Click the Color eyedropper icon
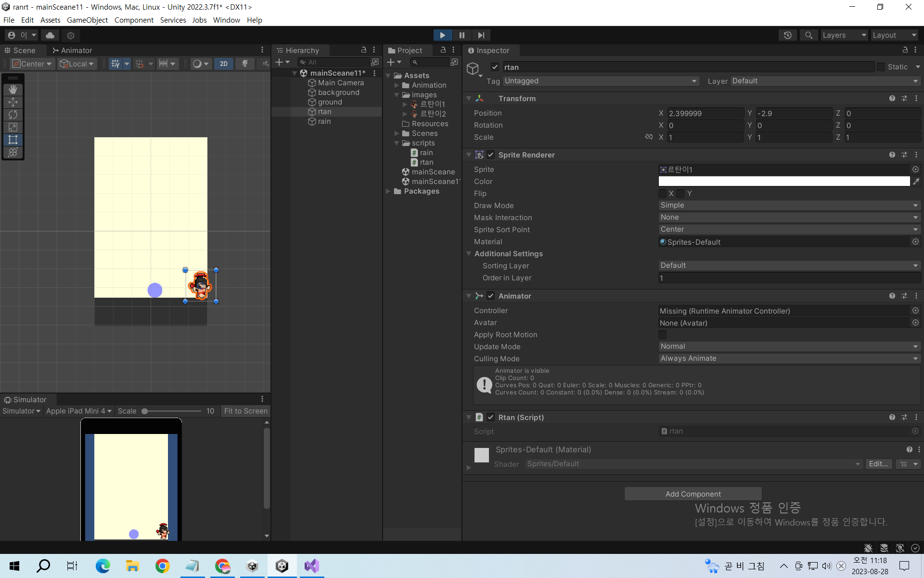 click(916, 182)
